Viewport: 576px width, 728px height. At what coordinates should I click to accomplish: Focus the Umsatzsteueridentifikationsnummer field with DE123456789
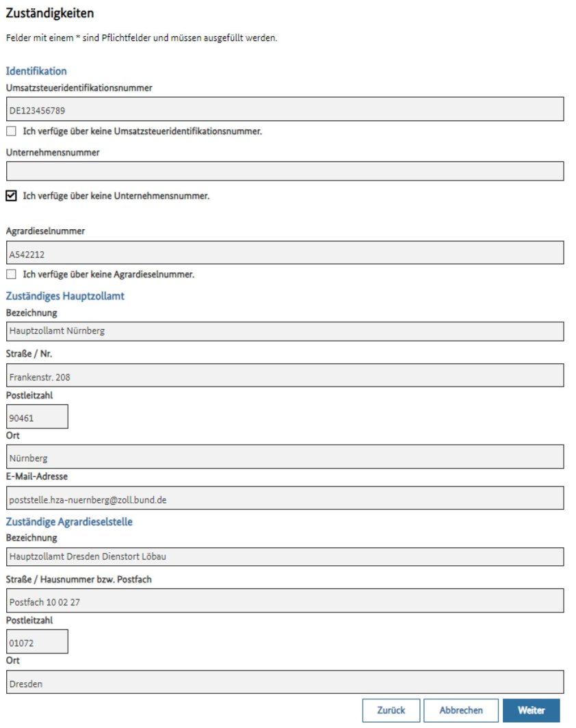tap(285, 109)
